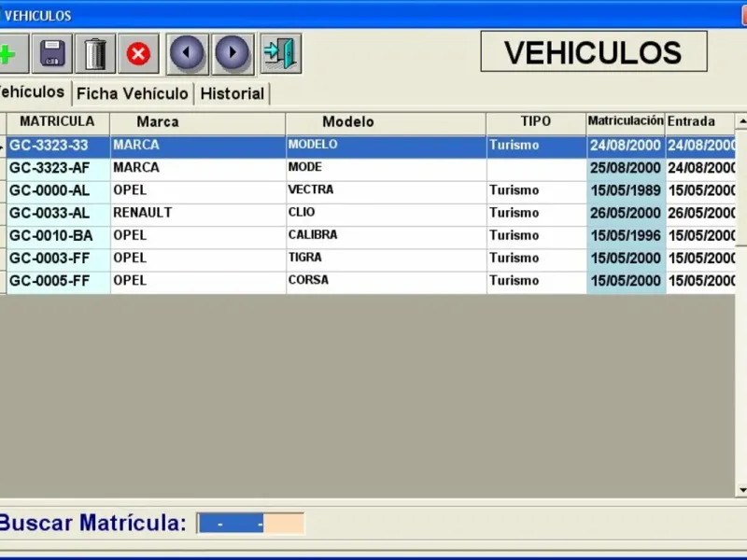Click the Matriculación column header

(626, 122)
